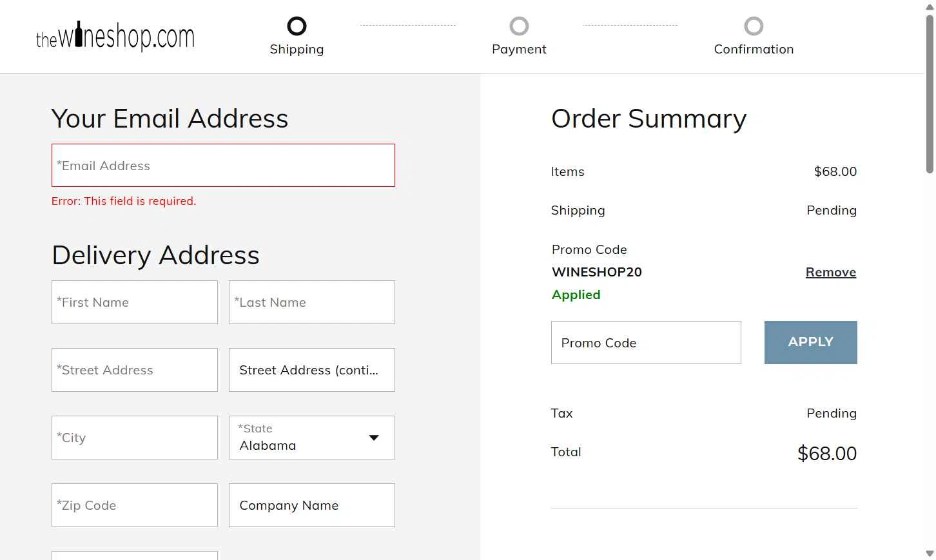
Task: Focus the Street Address continued field
Action: pos(312,370)
